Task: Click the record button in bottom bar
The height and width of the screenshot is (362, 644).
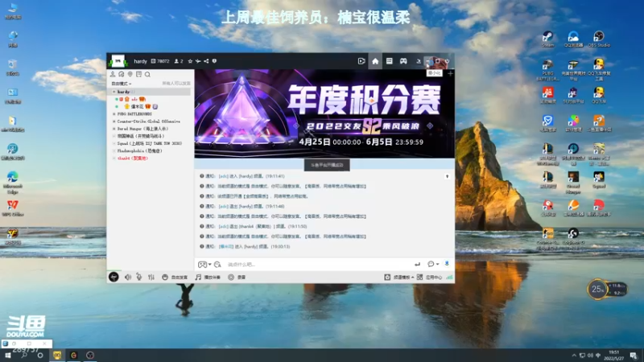Action: [237, 278]
